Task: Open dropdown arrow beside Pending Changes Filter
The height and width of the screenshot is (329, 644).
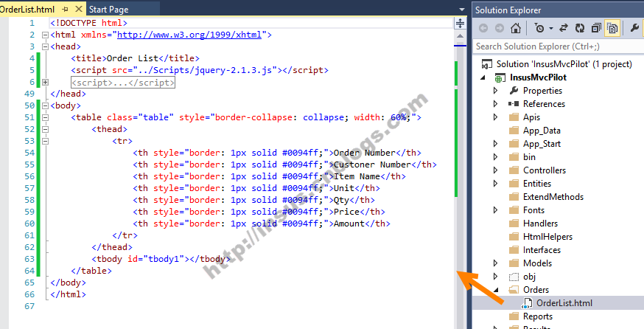Action: pyautogui.click(x=551, y=28)
